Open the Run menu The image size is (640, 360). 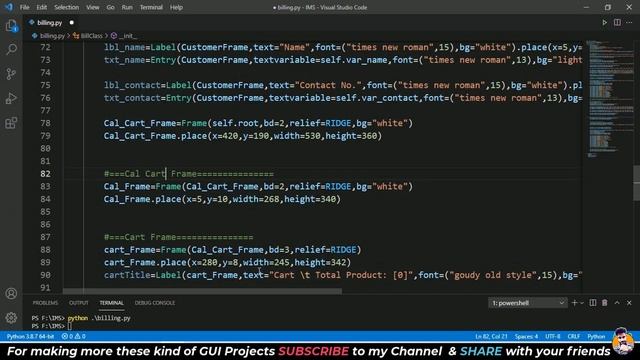(x=127, y=7)
